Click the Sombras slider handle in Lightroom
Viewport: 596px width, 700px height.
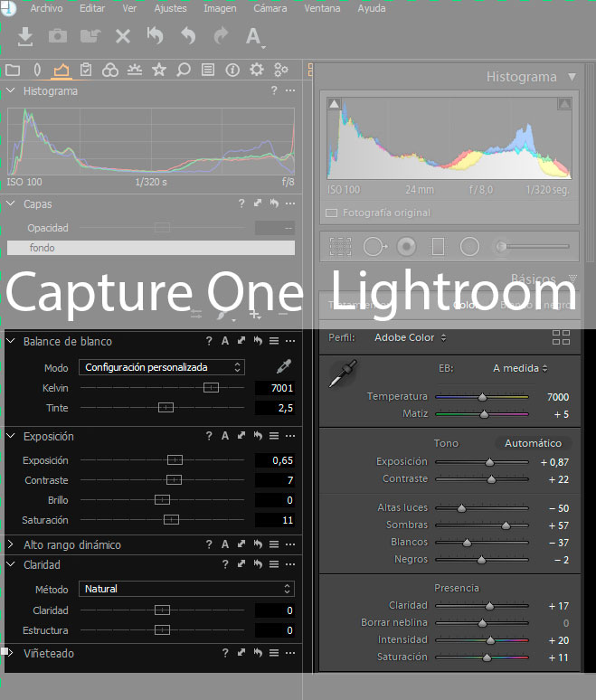click(506, 525)
